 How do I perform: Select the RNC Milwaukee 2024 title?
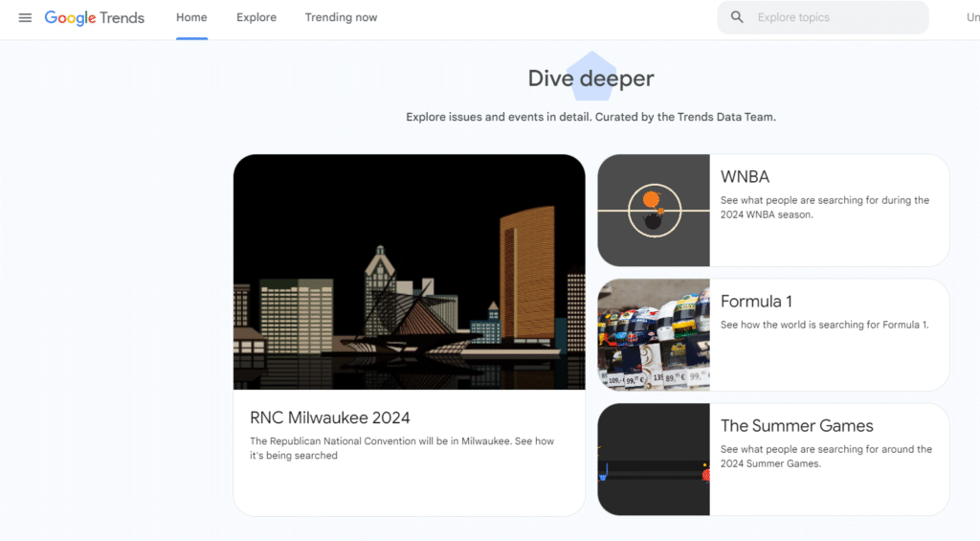pos(329,417)
